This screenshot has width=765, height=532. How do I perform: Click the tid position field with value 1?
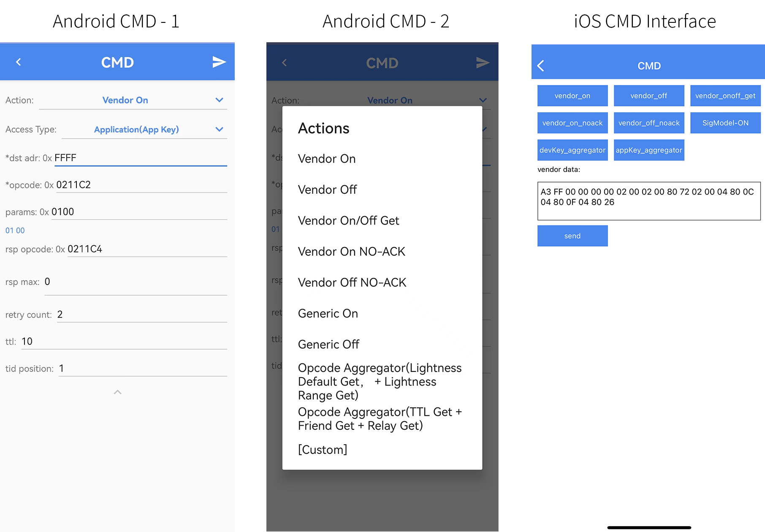pyautogui.click(x=143, y=369)
